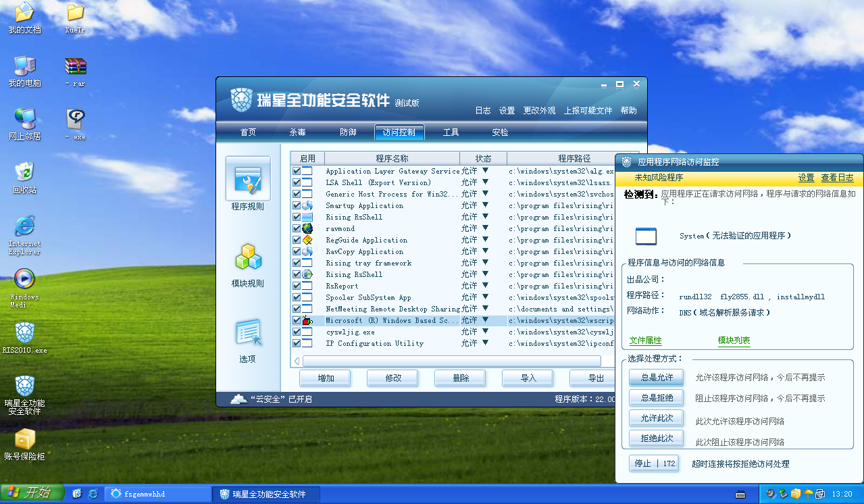Launch Windows Media Player desktop icon
Viewport: 864px width, 504px height.
(24, 279)
